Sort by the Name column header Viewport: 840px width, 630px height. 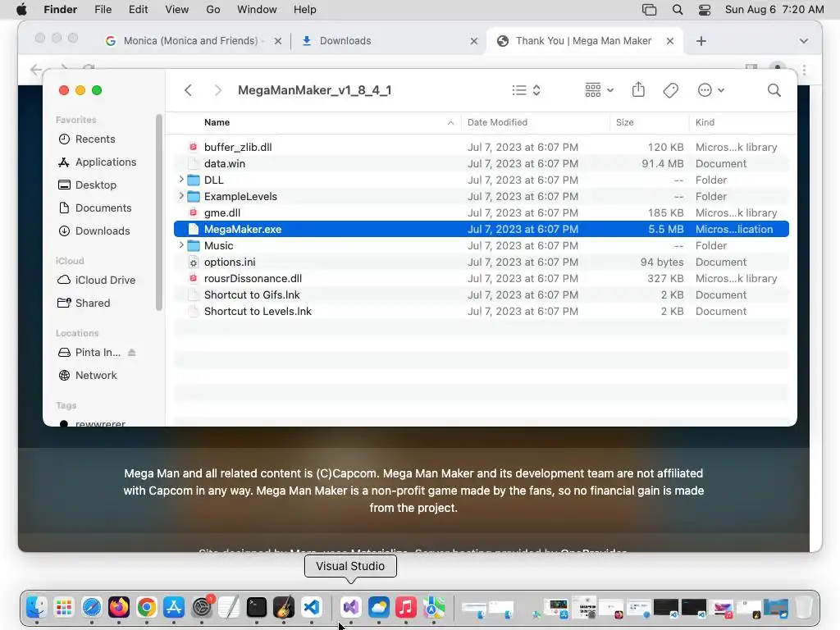(x=217, y=122)
